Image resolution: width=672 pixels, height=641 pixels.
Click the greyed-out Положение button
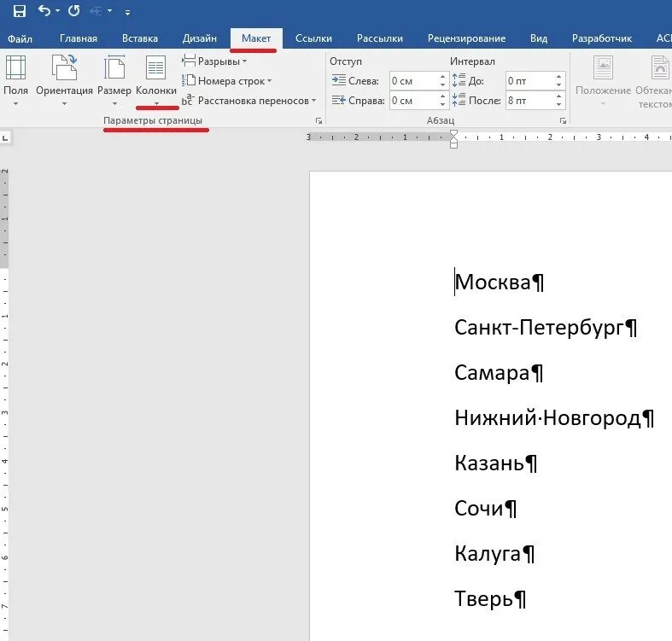coord(603,80)
